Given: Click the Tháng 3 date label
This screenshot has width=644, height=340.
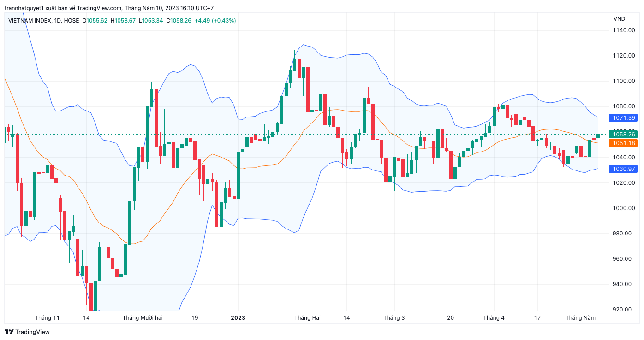Looking at the screenshot, I should (x=394, y=318).
